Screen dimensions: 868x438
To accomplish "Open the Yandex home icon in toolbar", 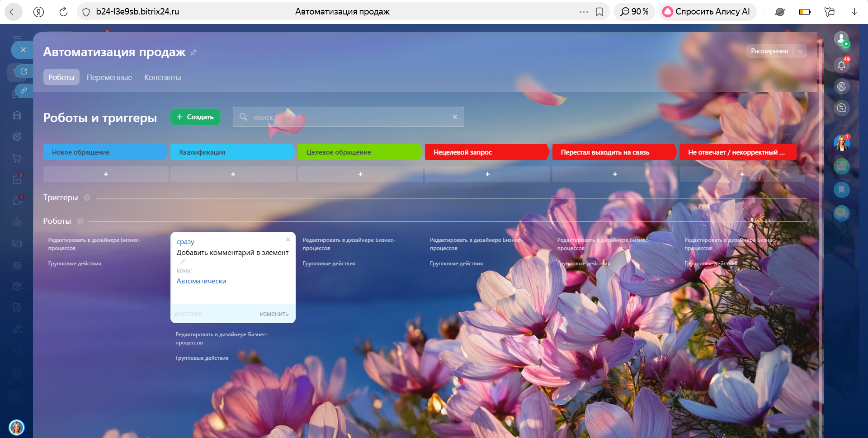I will point(38,12).
